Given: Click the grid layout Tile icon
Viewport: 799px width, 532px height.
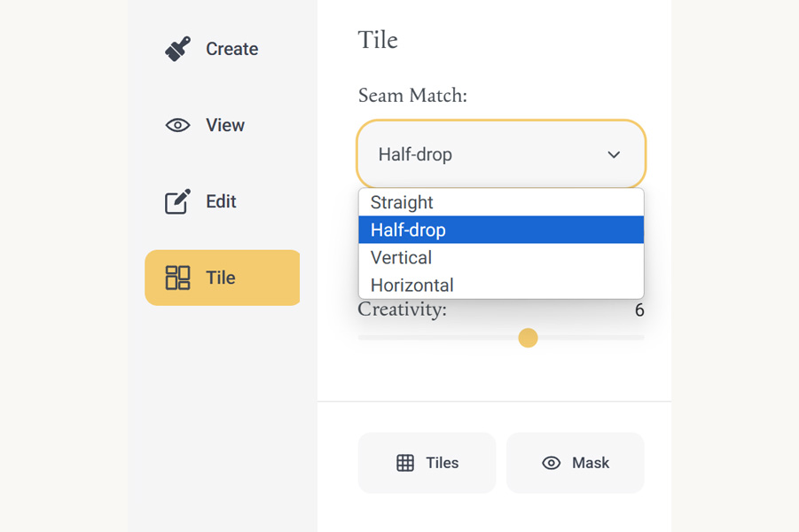Looking at the screenshot, I should 178,278.
